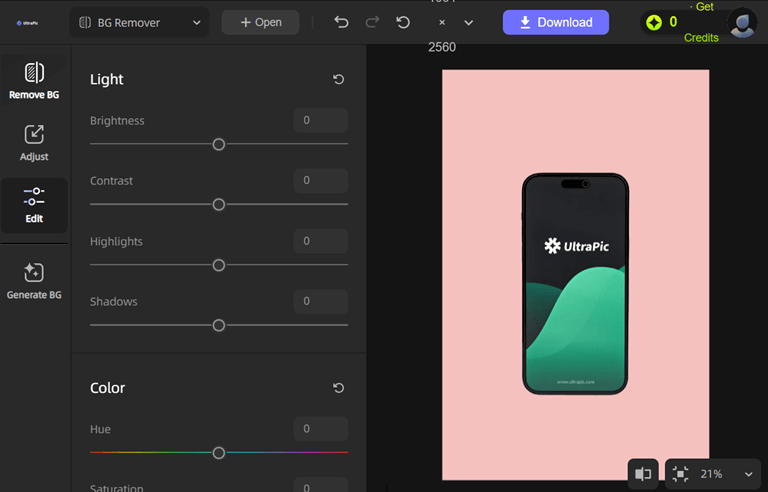Reset the Light section settings
This screenshot has height=492, width=768.
coord(338,79)
